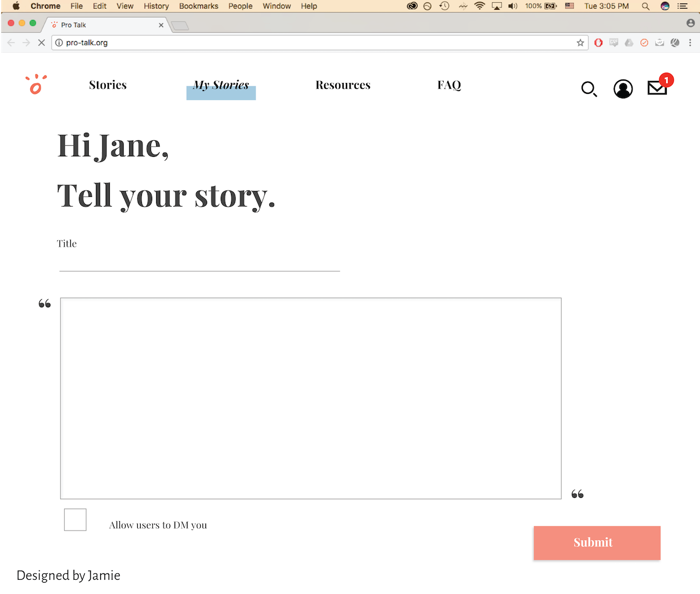The image size is (700, 594).
Task: Click the Pro Talk browser tab
Action: (x=106, y=25)
